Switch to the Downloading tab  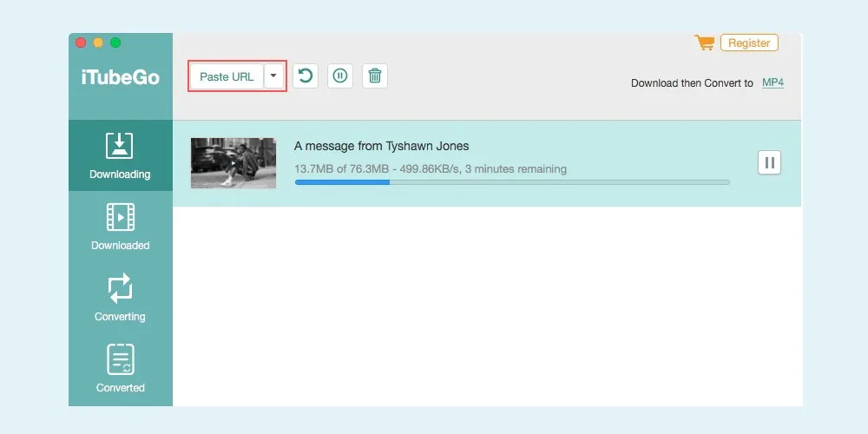[120, 156]
